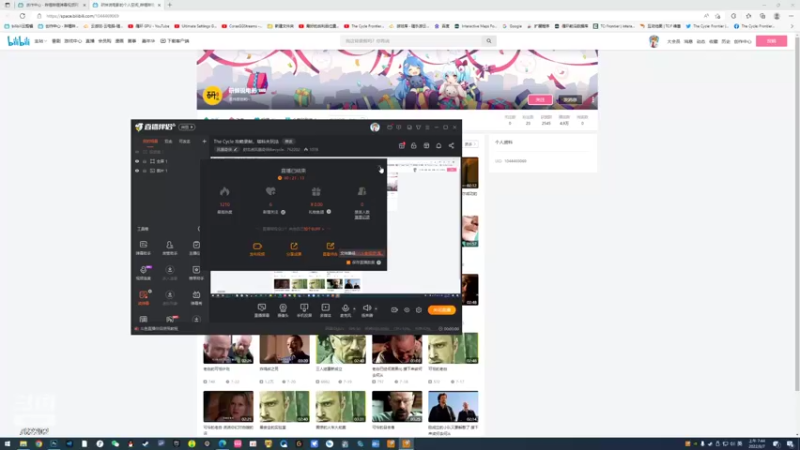Open the camera source tool in Livehime
This screenshot has width=800, height=450.
pos(283,310)
